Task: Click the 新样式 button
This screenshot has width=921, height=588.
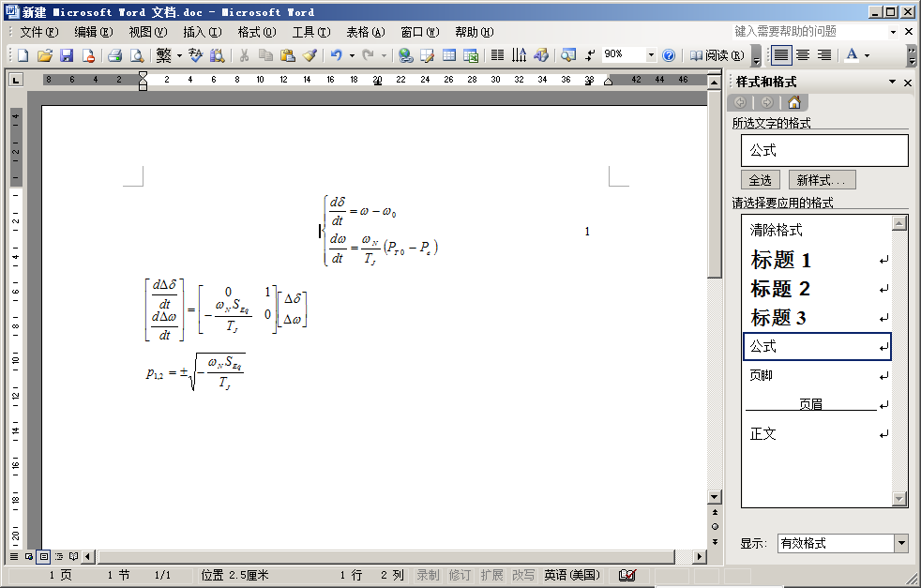Action: pyautogui.click(x=822, y=180)
